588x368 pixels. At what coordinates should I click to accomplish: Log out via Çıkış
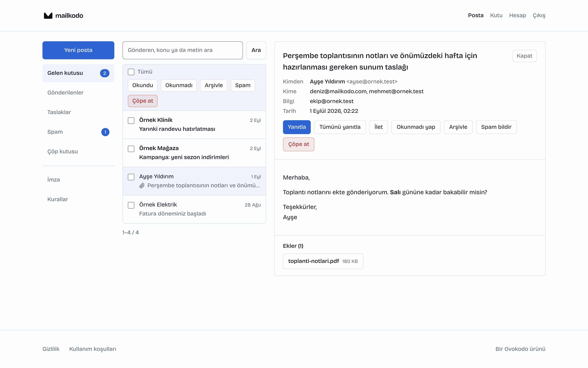(539, 16)
